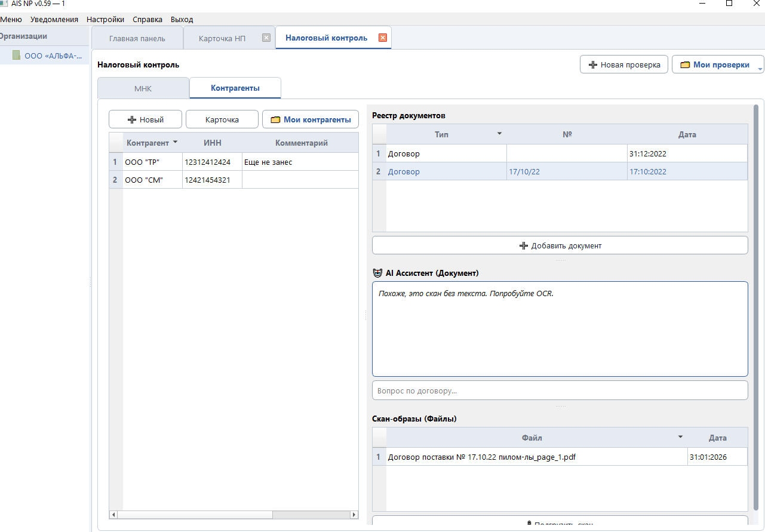Click the ООО «АЛЬФА» organization icon
This screenshot has width=765, height=532.
pos(17,56)
